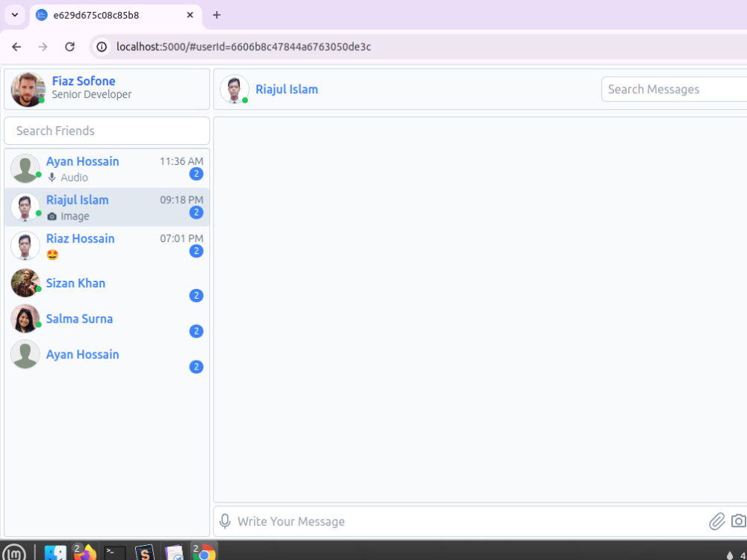Open Sublime Text from the taskbar
Screen dimensions: 747x560
[x=145, y=553]
